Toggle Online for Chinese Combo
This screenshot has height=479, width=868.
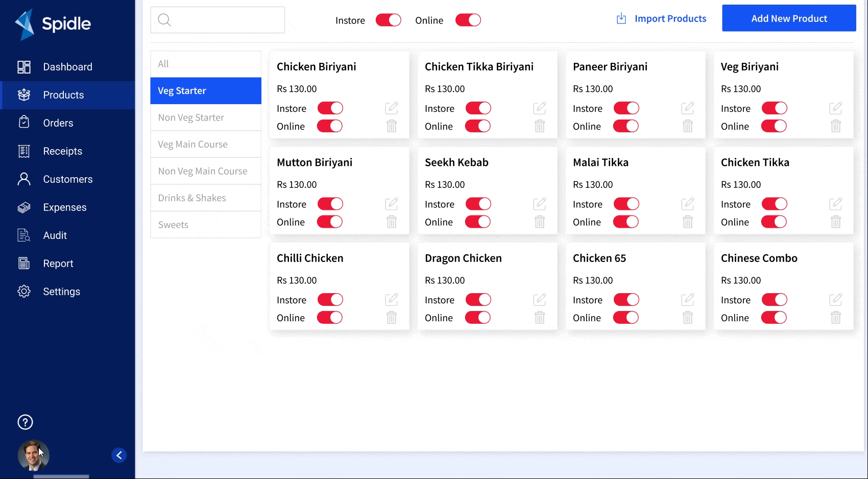pos(774,318)
